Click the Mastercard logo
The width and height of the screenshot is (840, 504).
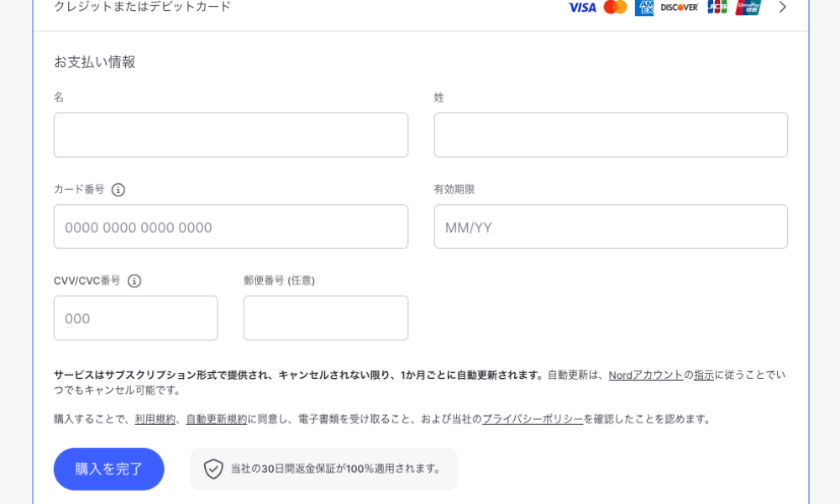click(615, 8)
